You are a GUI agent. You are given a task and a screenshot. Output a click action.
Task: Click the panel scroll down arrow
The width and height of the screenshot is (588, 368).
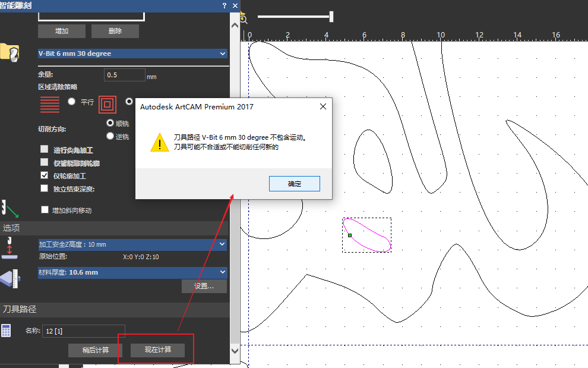(x=235, y=351)
